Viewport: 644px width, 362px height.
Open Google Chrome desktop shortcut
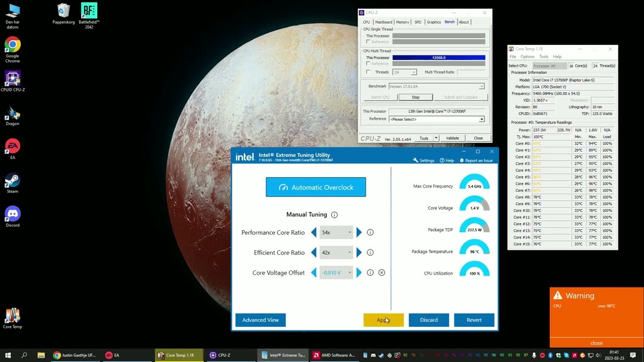(x=13, y=50)
